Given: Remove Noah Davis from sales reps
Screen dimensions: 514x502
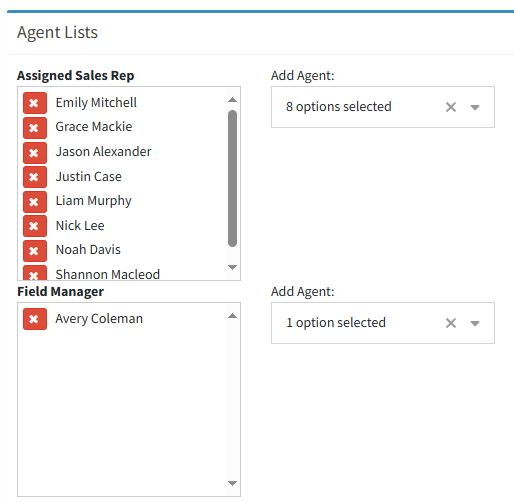Looking at the screenshot, I should 35,251.
